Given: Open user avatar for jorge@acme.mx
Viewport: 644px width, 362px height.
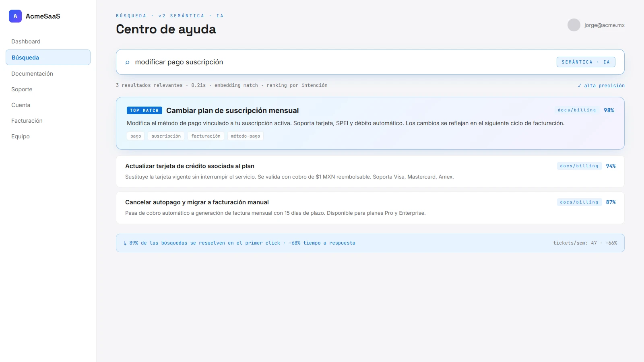Looking at the screenshot, I should [574, 25].
